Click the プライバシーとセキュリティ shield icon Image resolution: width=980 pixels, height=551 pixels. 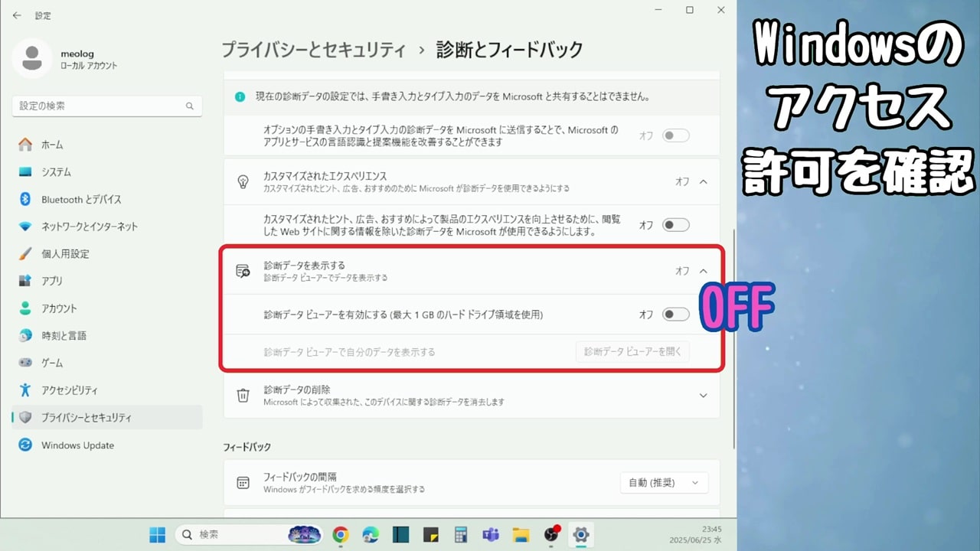point(26,417)
